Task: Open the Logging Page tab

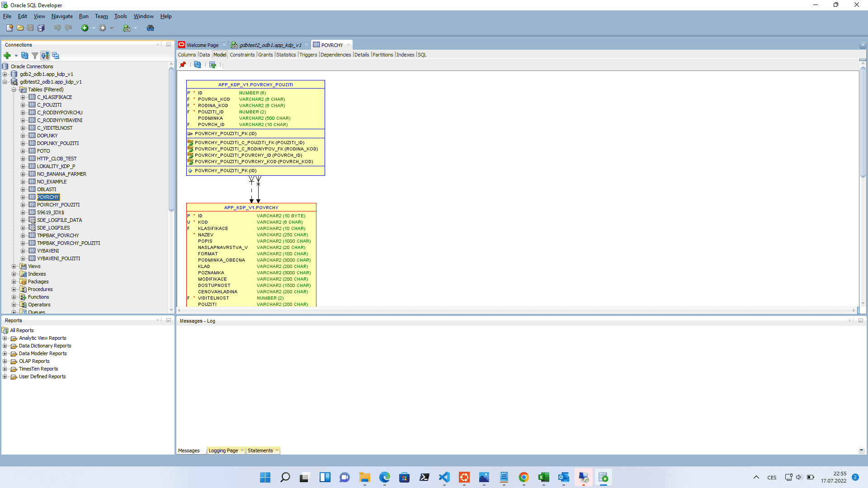Action: click(x=223, y=450)
